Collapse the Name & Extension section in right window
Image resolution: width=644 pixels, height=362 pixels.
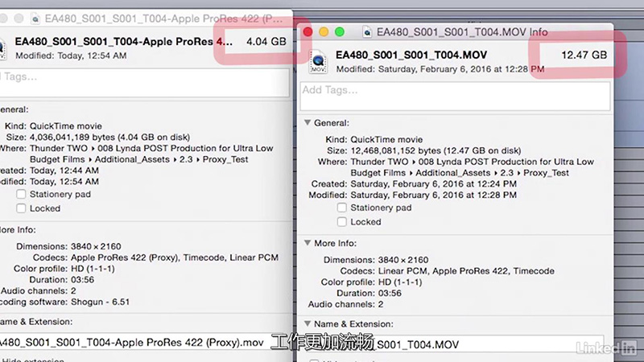308,324
